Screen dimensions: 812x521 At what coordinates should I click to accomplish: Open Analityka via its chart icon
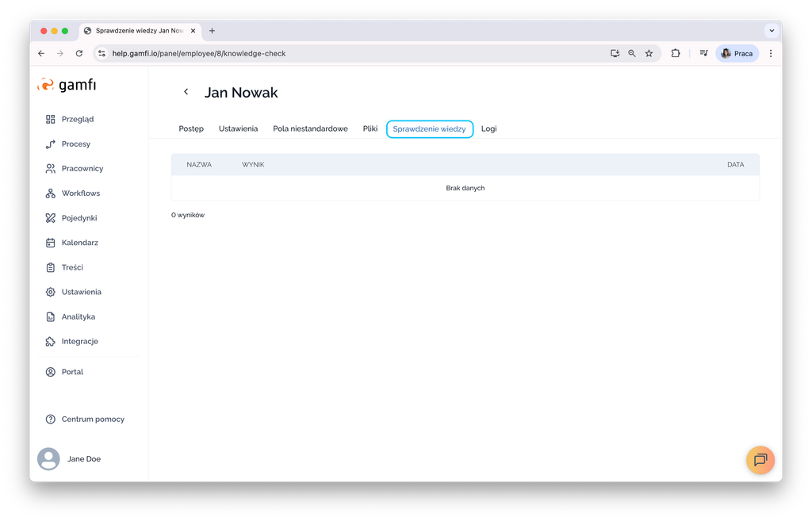coord(51,317)
